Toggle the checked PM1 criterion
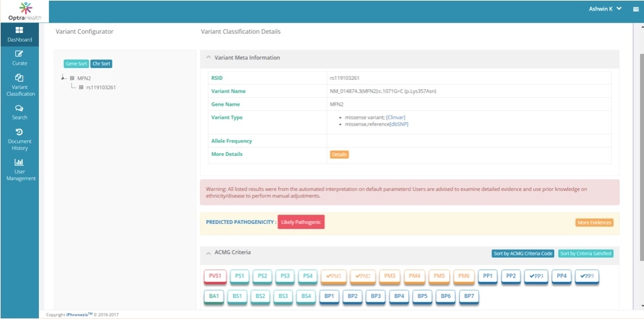 pos(334,275)
